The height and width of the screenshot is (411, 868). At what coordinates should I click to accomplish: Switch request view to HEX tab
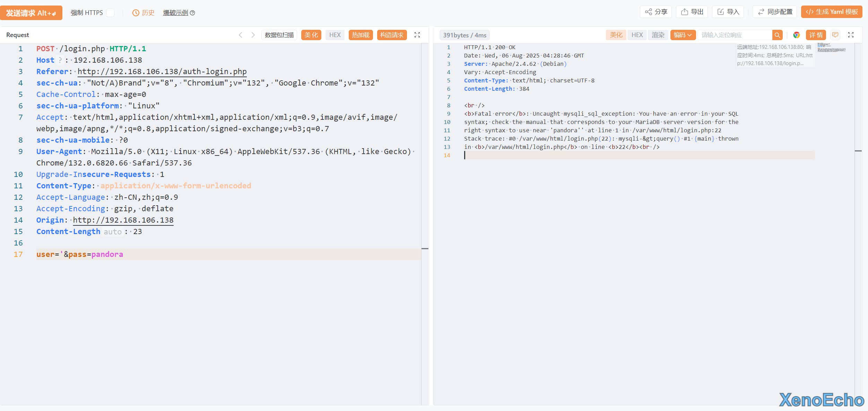335,35
